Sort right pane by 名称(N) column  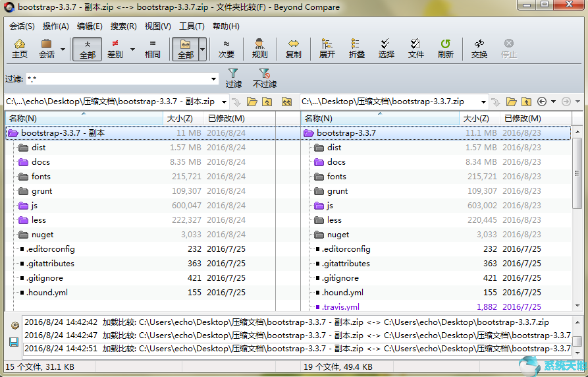tap(380, 119)
